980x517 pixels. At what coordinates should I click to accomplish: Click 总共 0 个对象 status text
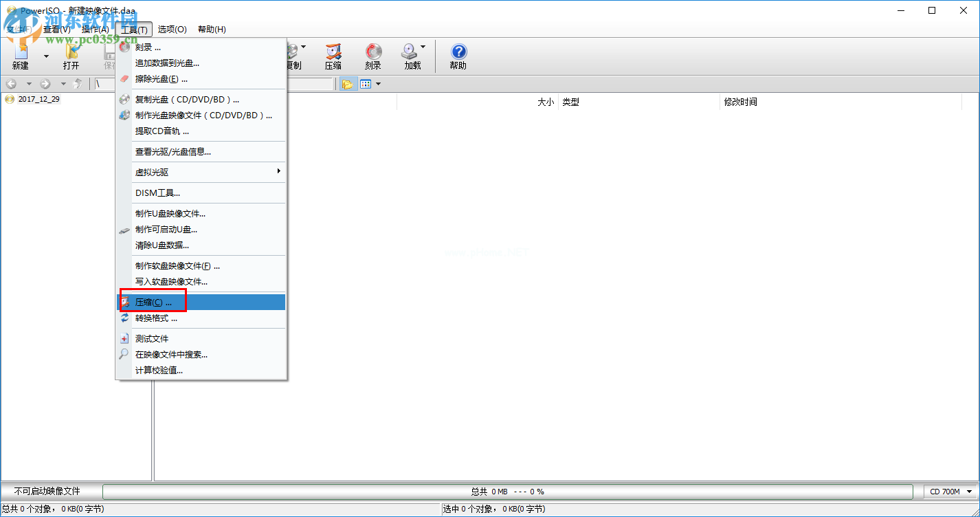coord(54,509)
